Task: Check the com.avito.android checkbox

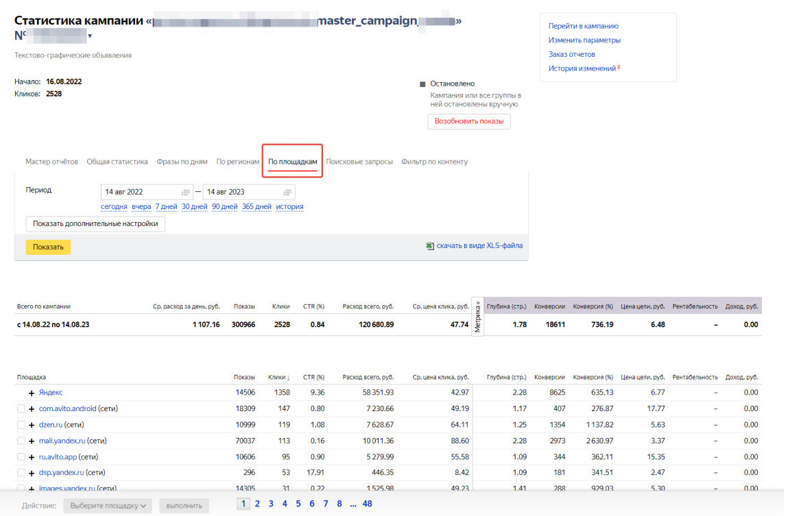Action: click(21, 409)
